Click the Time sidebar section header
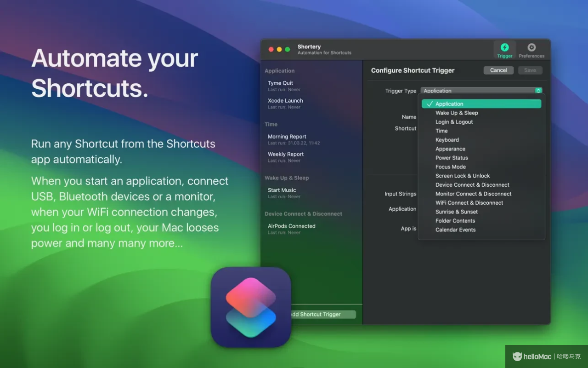Image resolution: width=588 pixels, height=368 pixels. (x=271, y=124)
